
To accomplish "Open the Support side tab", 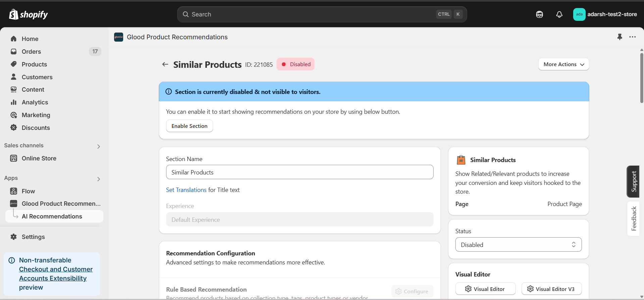I will 634,182.
